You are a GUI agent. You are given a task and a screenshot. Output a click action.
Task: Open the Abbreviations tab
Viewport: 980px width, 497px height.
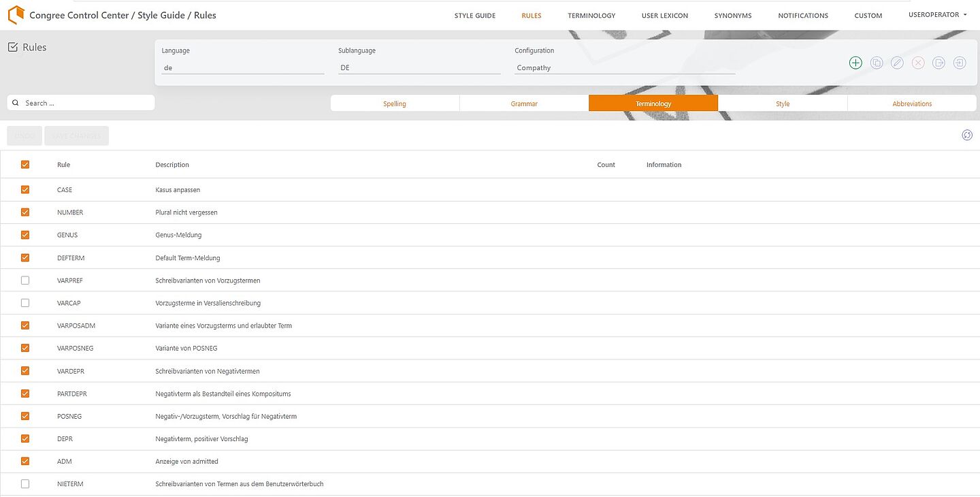912,103
